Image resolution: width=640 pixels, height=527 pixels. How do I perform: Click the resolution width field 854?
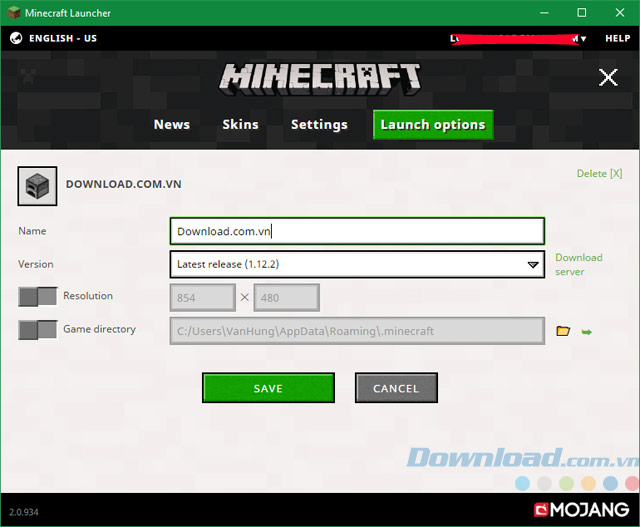pyautogui.click(x=203, y=298)
